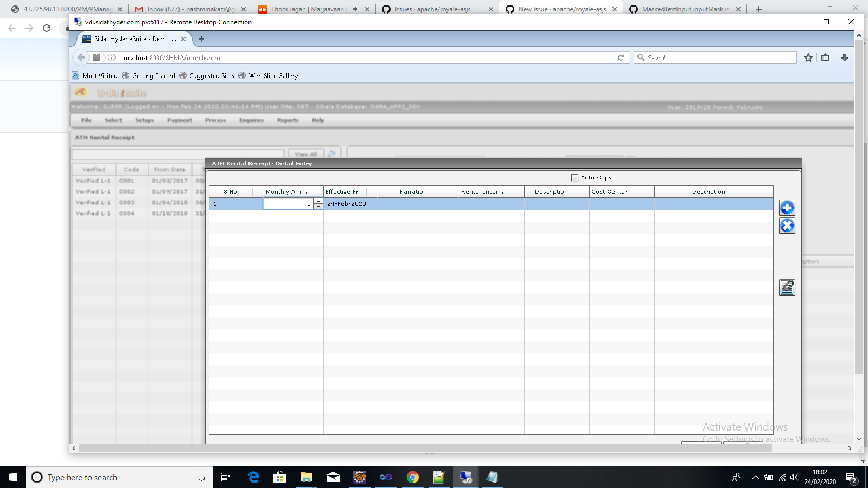Tick the Auto Copy checkbox
The image size is (868, 488).
click(575, 178)
